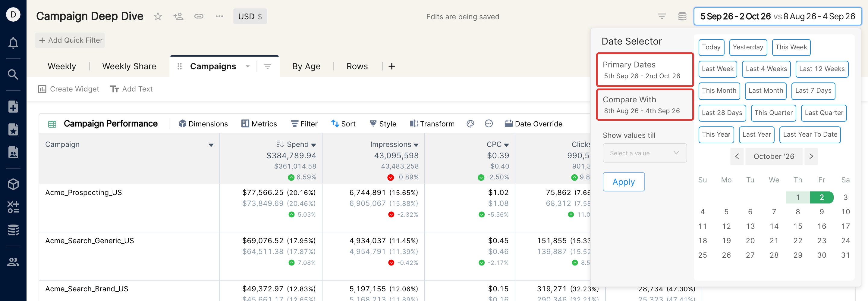
Task: Open starred reports sidebar icon
Action: [13, 129]
